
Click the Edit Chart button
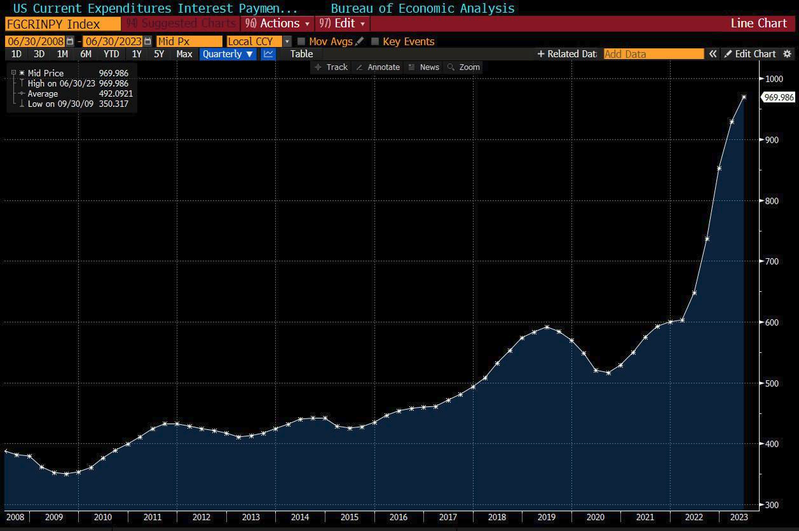pyautogui.click(x=750, y=54)
